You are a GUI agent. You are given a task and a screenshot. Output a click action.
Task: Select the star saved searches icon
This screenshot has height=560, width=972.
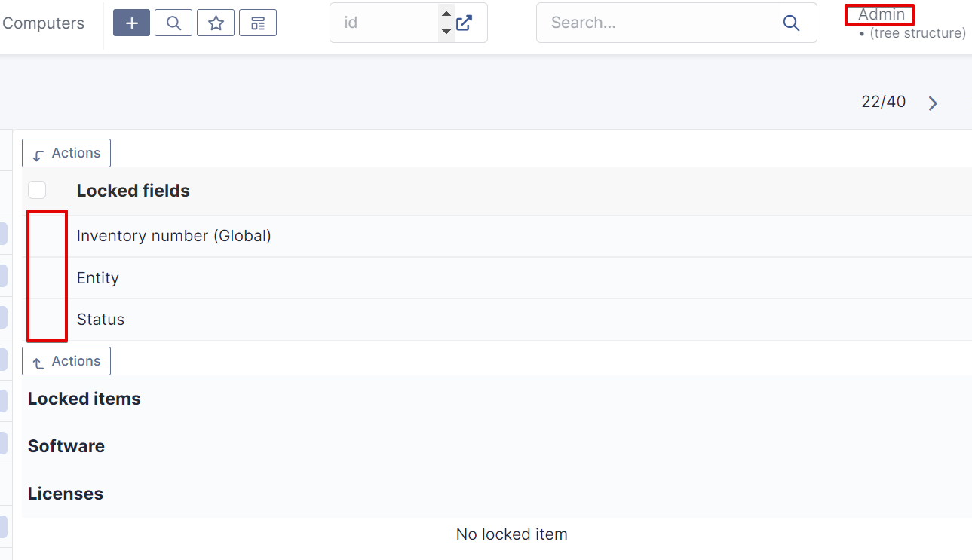point(215,23)
